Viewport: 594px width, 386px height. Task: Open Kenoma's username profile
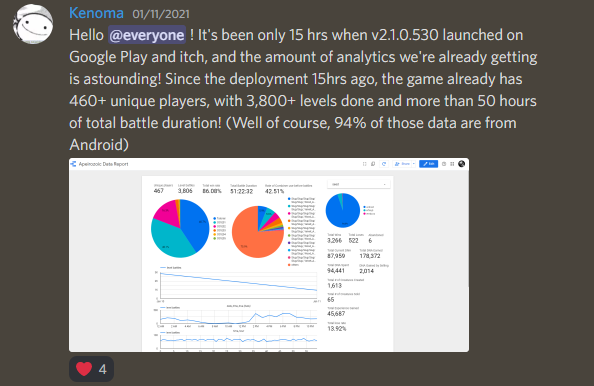96,13
